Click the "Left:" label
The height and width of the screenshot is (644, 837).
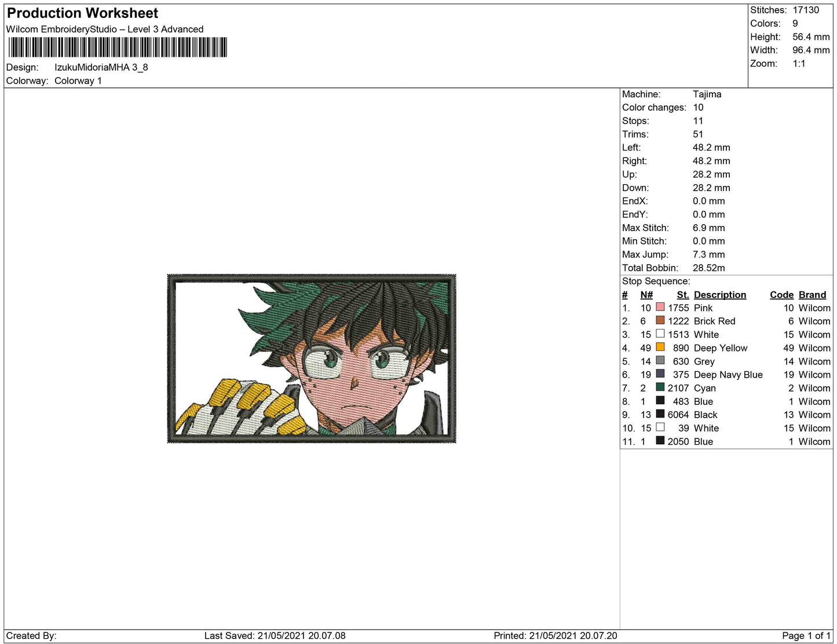(631, 147)
